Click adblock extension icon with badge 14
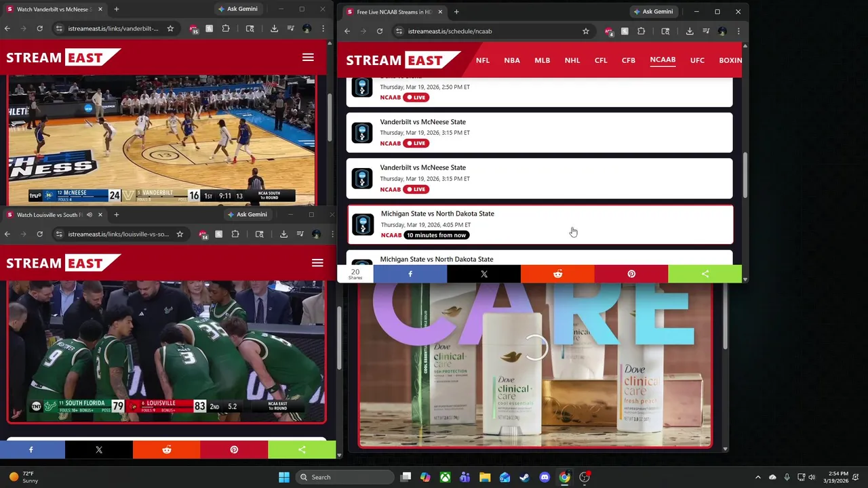The width and height of the screenshot is (868, 488). (203, 235)
